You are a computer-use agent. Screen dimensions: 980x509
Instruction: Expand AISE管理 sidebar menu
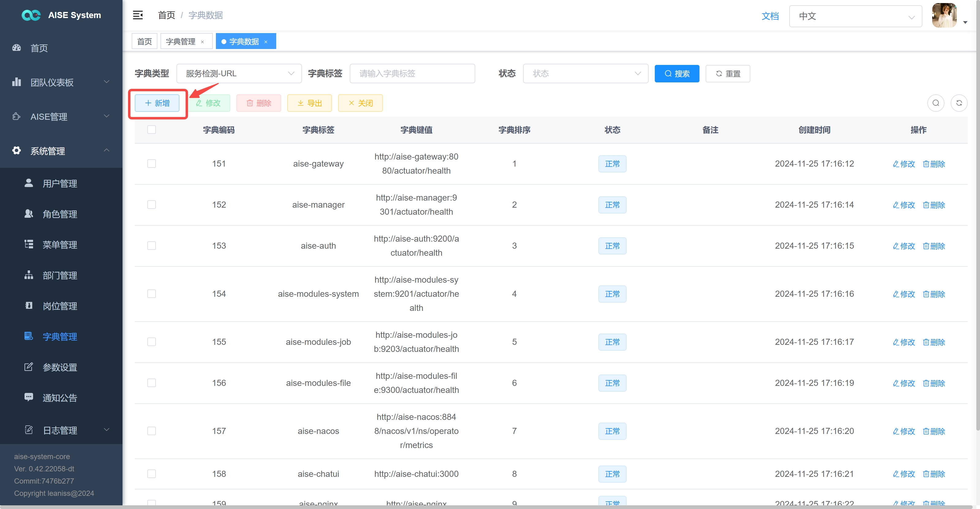pos(61,116)
